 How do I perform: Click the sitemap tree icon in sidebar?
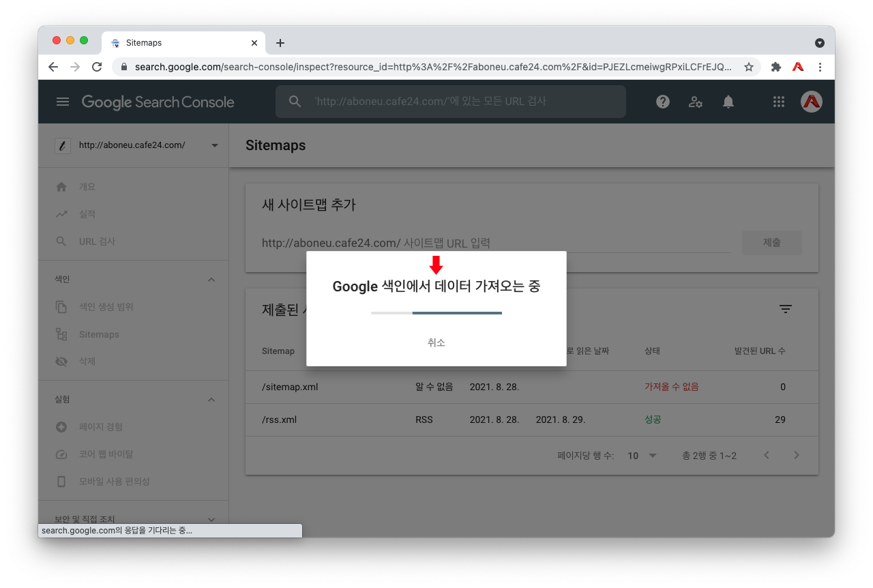tap(61, 334)
